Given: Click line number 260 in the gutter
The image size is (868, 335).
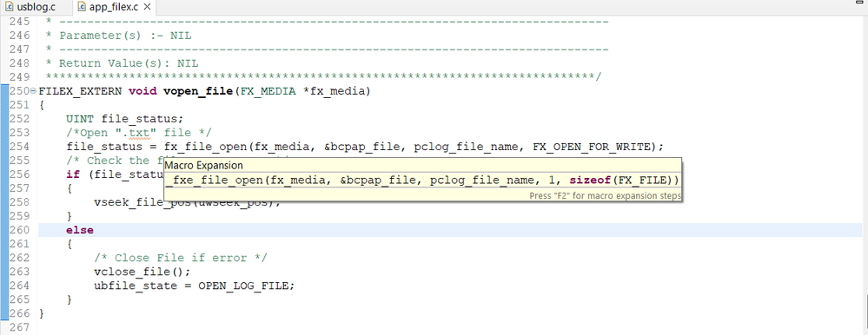Looking at the screenshot, I should click(20, 230).
